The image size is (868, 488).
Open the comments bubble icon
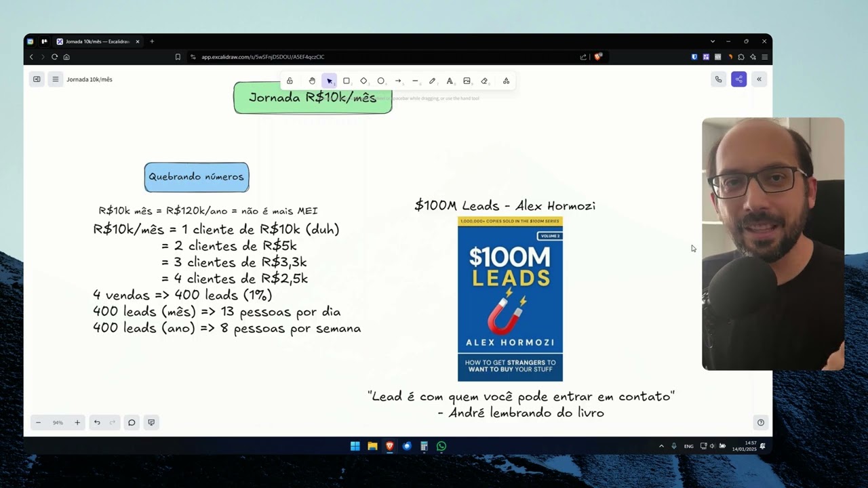tap(132, 422)
